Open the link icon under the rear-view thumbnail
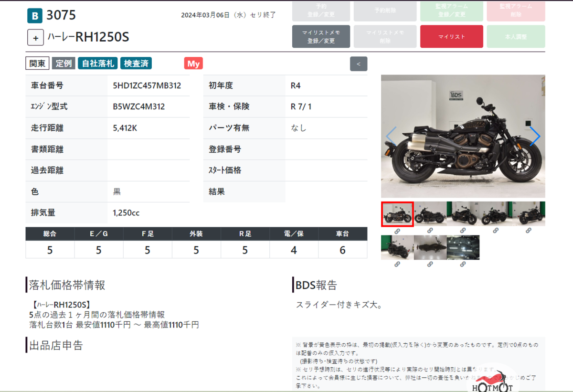Screen dimensions: 573x392 point(397,264)
